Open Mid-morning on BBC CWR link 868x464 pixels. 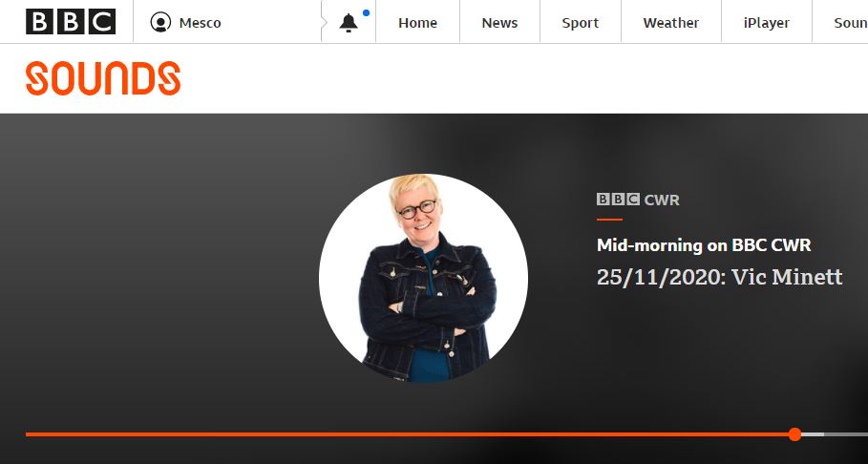(x=704, y=244)
